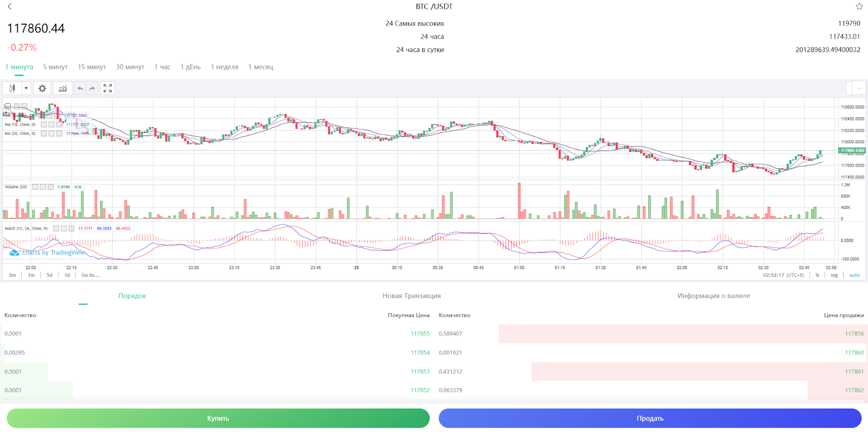This screenshot has height=432, width=868.
Task: Enter chart fullscreen mode
Action: coord(107,88)
